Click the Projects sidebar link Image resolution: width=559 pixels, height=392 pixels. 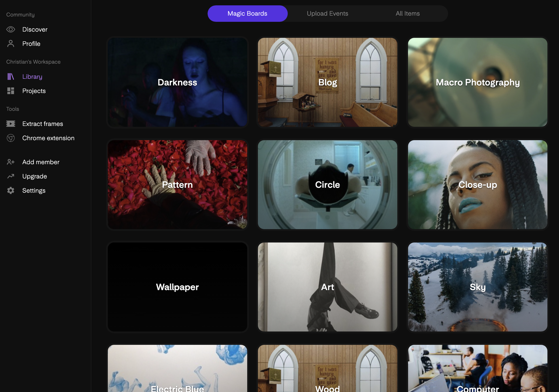tap(34, 91)
